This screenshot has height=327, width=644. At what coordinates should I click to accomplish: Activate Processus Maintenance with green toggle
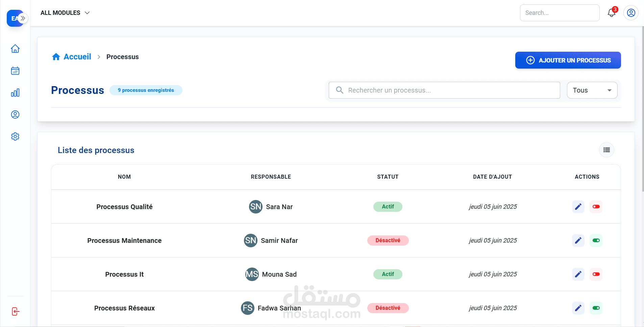(x=596, y=241)
